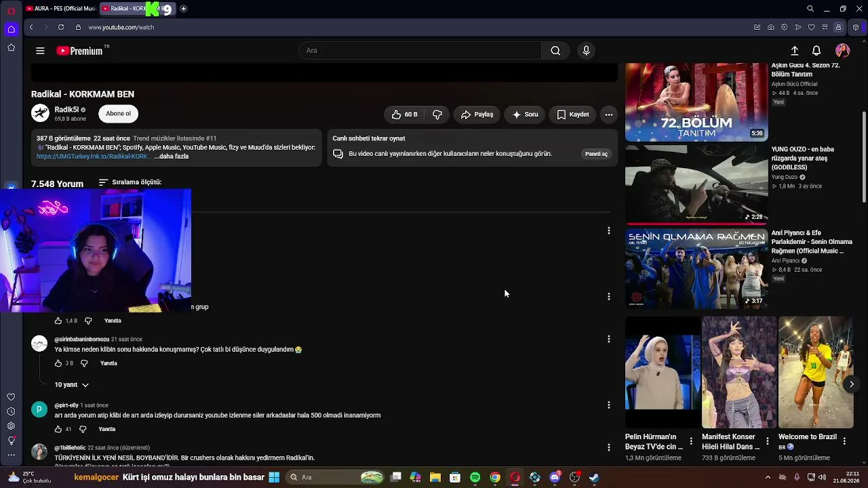Open options menu for @pirt-e8y comment

pyautogui.click(x=609, y=405)
